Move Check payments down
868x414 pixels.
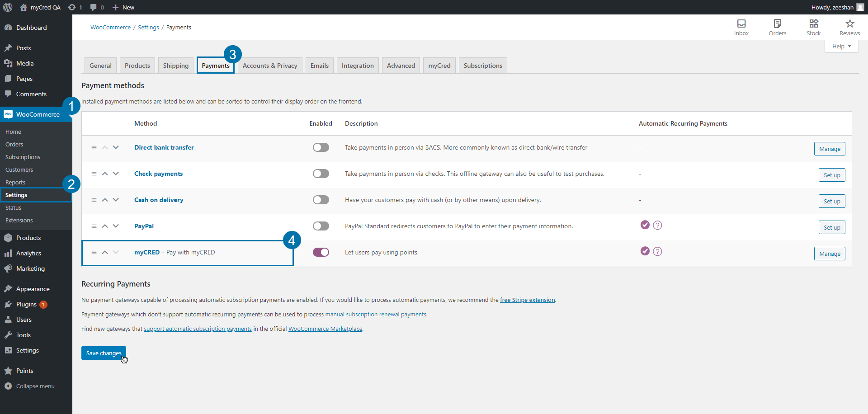pyautogui.click(x=116, y=174)
